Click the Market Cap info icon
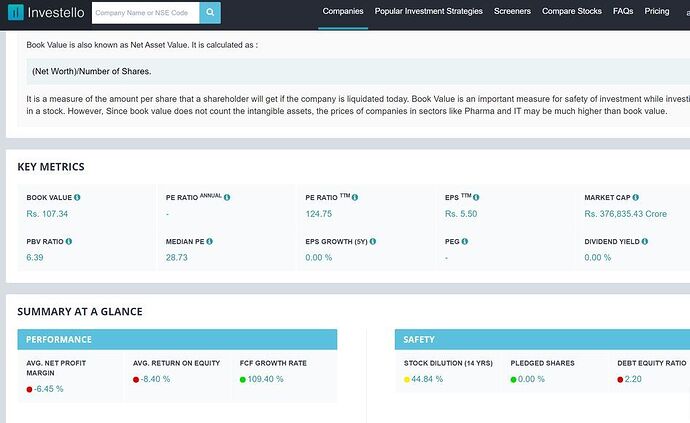Viewport: 690px width, 423px height. [x=636, y=198]
